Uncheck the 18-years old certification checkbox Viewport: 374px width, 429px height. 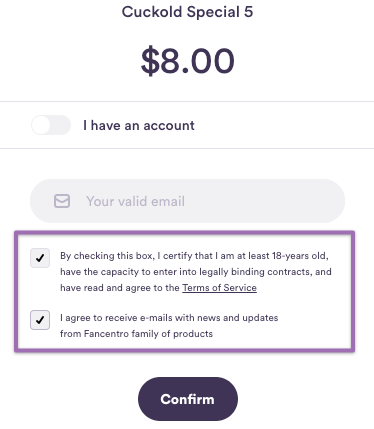tap(40, 258)
